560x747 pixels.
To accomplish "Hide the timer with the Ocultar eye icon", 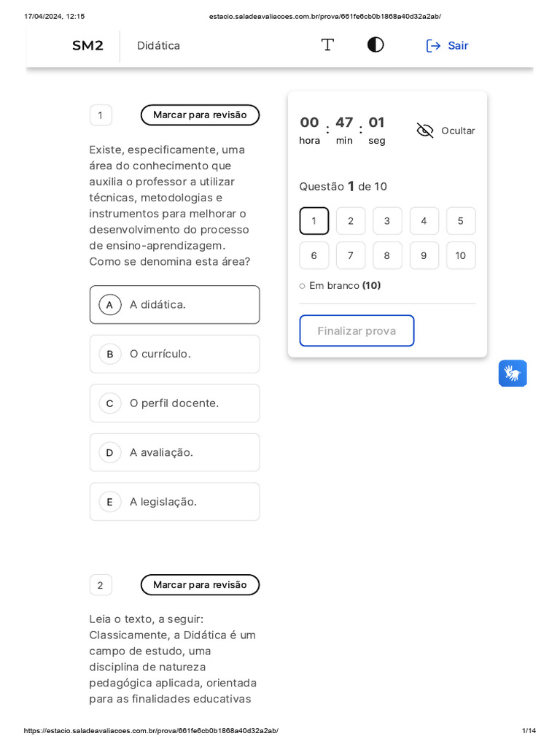I will (x=425, y=131).
